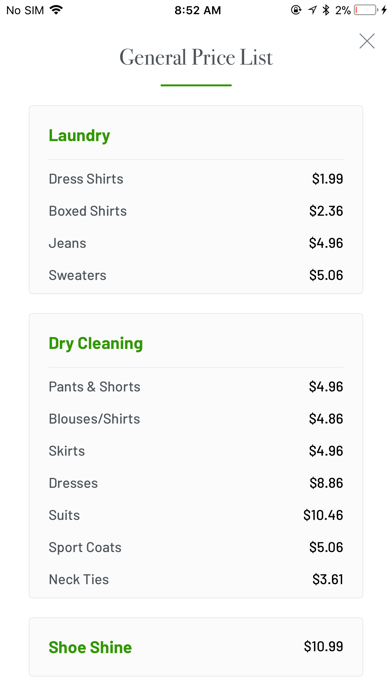Tap the Jeans price of $4.96
Screen dimensions: 392x696
tap(326, 243)
